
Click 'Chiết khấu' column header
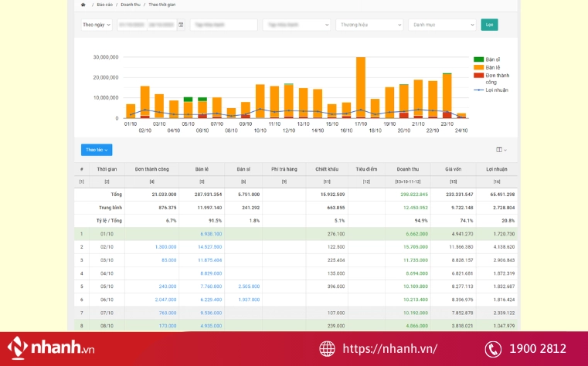click(327, 169)
